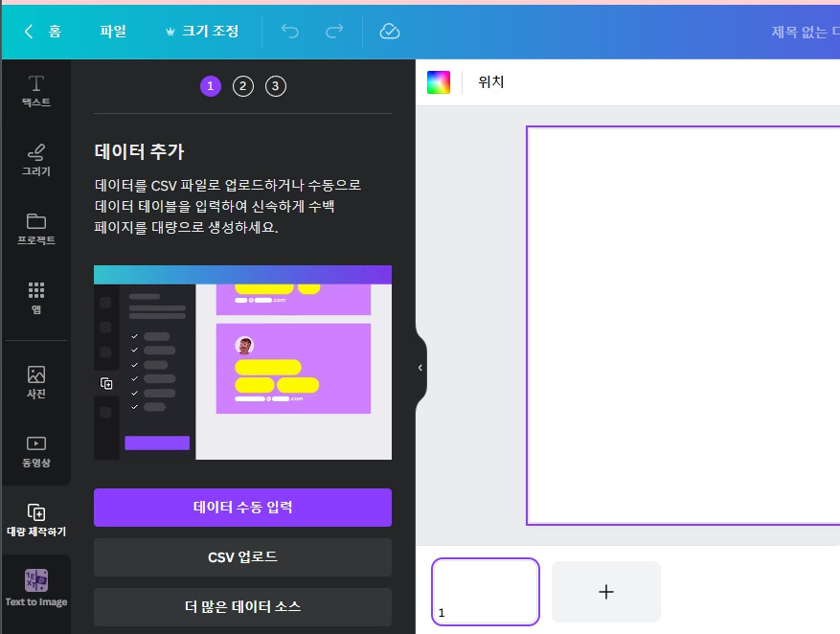Select the Text to Image tool
Viewport: 840px width, 634px height.
point(35,587)
